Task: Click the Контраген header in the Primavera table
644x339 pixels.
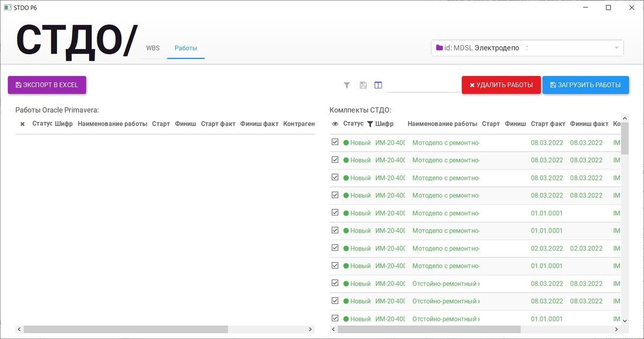Action: [x=299, y=124]
